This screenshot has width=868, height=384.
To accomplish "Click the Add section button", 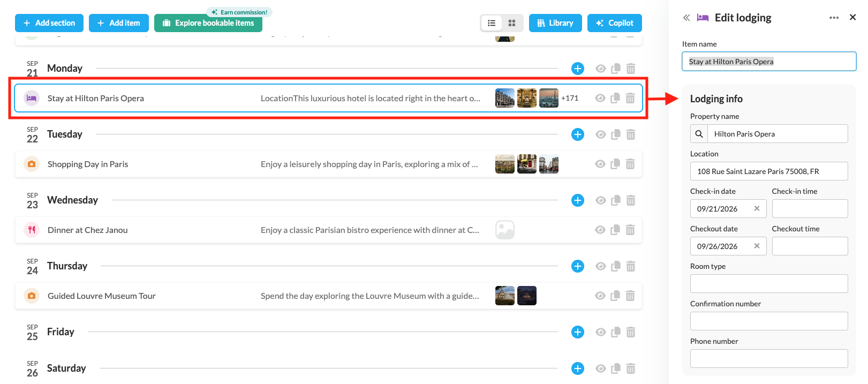I will [49, 23].
